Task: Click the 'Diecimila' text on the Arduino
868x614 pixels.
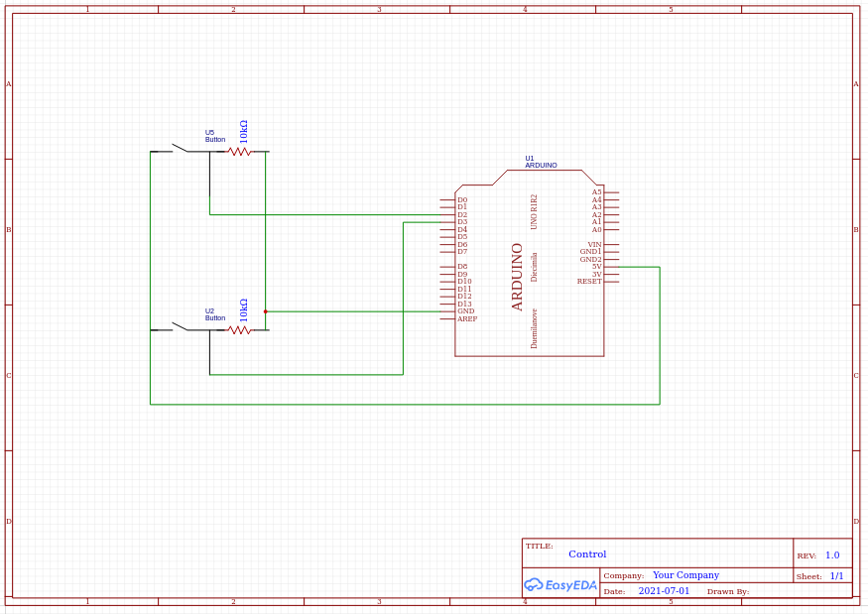Action: tap(534, 267)
